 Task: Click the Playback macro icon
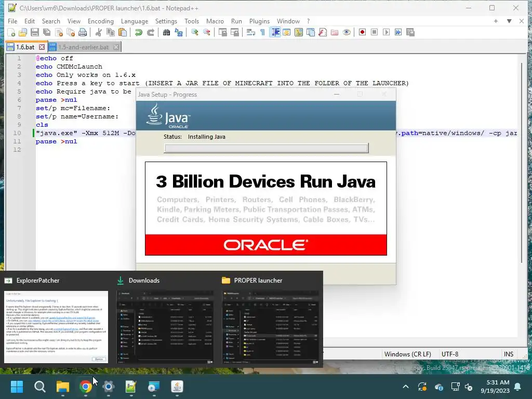pos(386,33)
